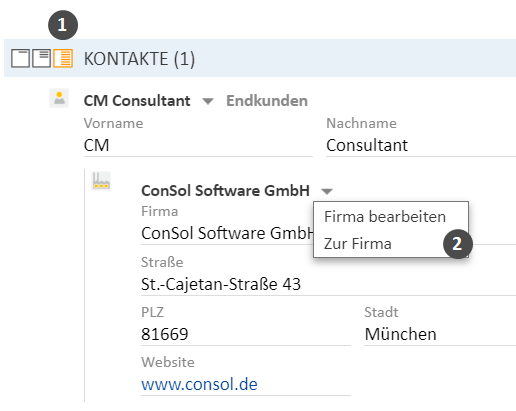Click the contact person icon
Screen dimensions: 516x411
tap(59, 98)
